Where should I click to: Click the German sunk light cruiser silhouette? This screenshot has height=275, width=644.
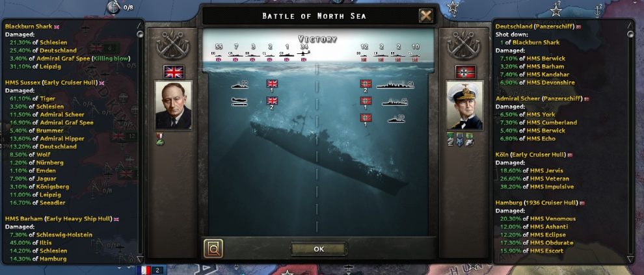point(395,102)
